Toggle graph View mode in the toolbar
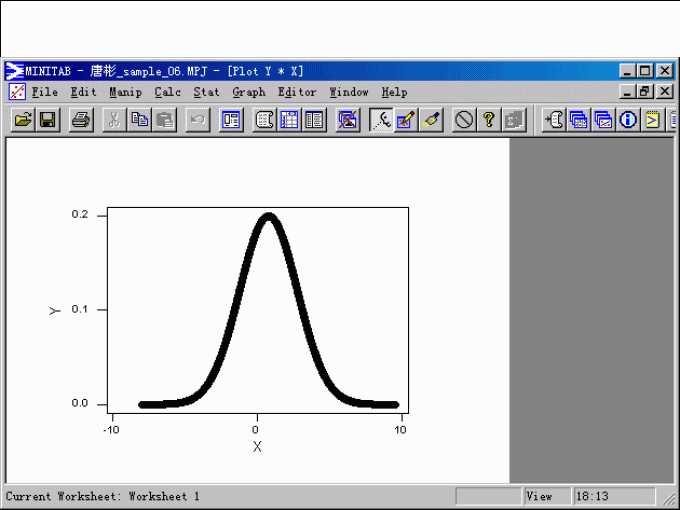 pos(381,120)
